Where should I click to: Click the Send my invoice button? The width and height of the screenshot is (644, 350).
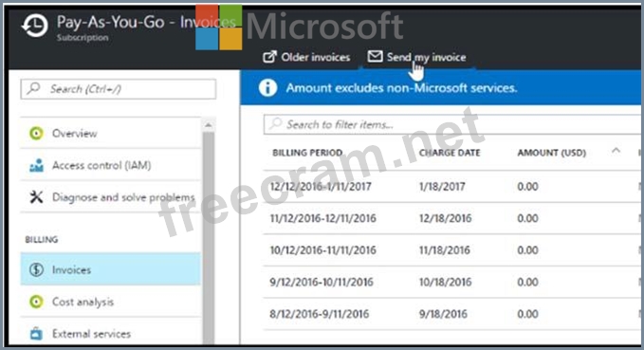(x=417, y=57)
